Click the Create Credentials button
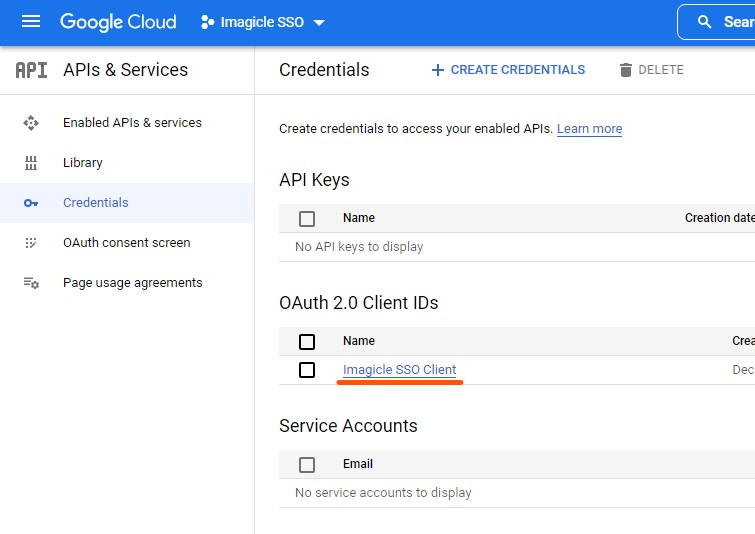 pos(508,70)
